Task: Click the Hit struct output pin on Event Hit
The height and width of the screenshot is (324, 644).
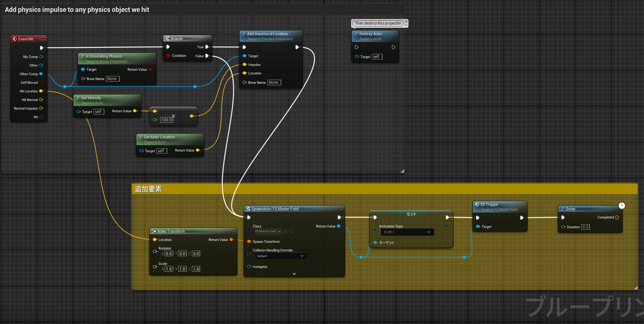Action: point(41,117)
